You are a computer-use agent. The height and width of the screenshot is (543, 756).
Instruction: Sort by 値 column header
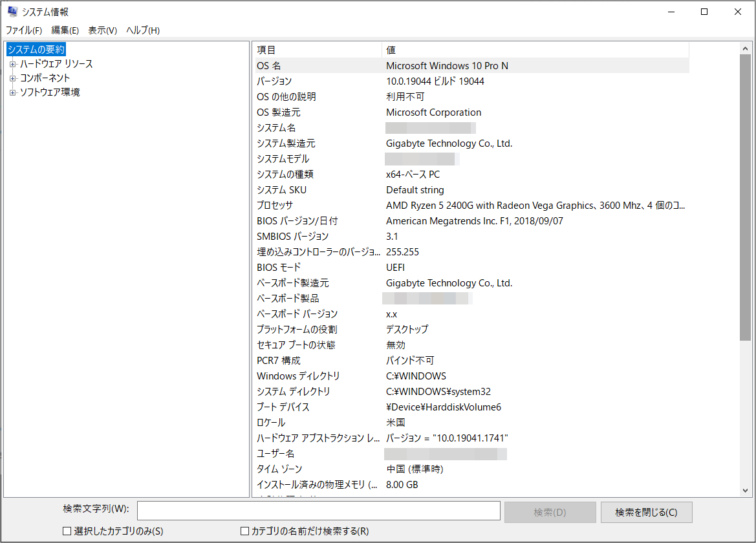pos(535,50)
